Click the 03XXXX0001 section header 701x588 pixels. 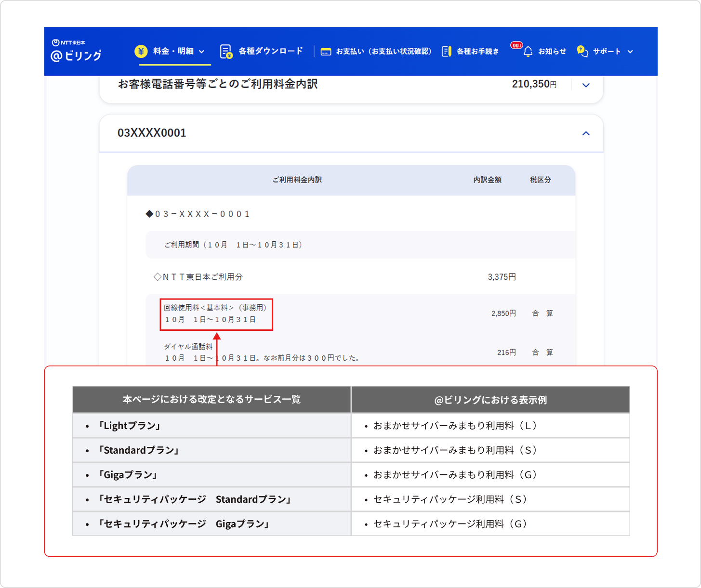coord(351,133)
